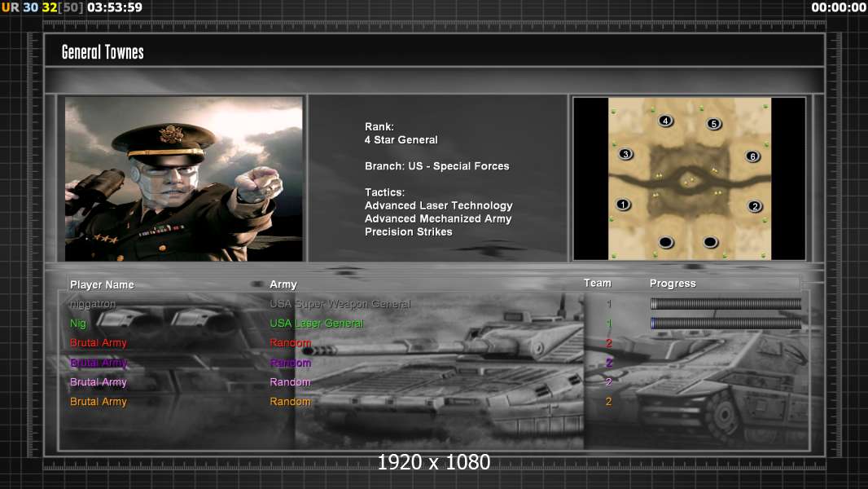
Task: Click the "Progress" column header
Action: click(673, 284)
